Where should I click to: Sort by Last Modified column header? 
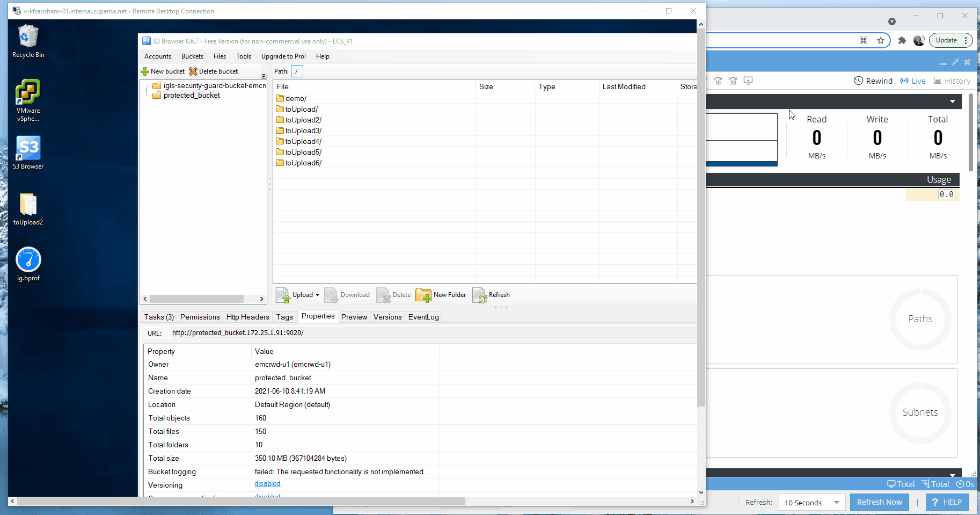click(638, 86)
